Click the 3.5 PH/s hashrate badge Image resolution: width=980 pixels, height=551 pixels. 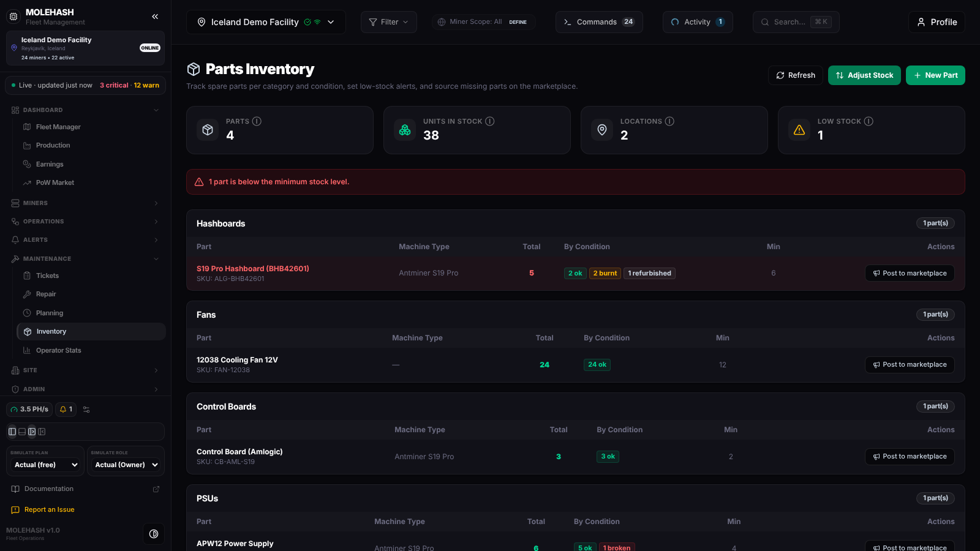click(29, 410)
